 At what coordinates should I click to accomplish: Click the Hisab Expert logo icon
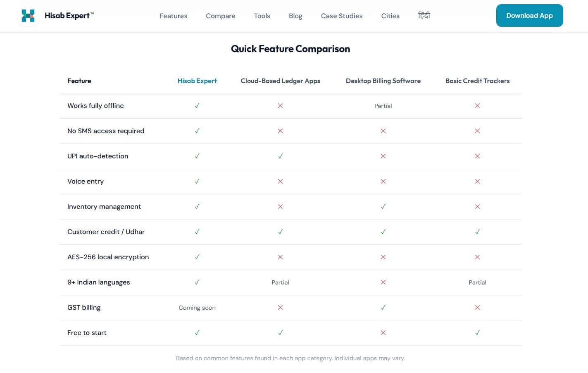point(28,16)
